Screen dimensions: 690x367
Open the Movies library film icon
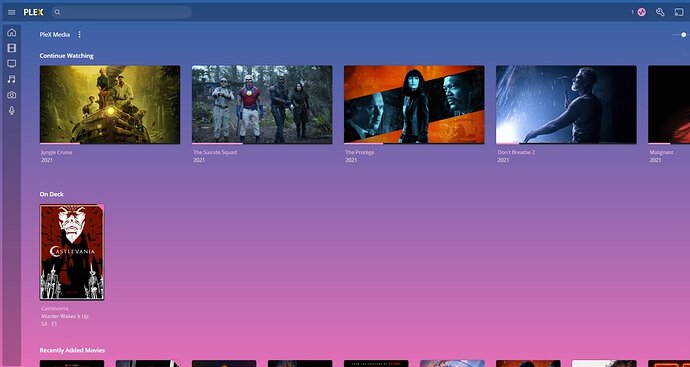click(x=11, y=48)
